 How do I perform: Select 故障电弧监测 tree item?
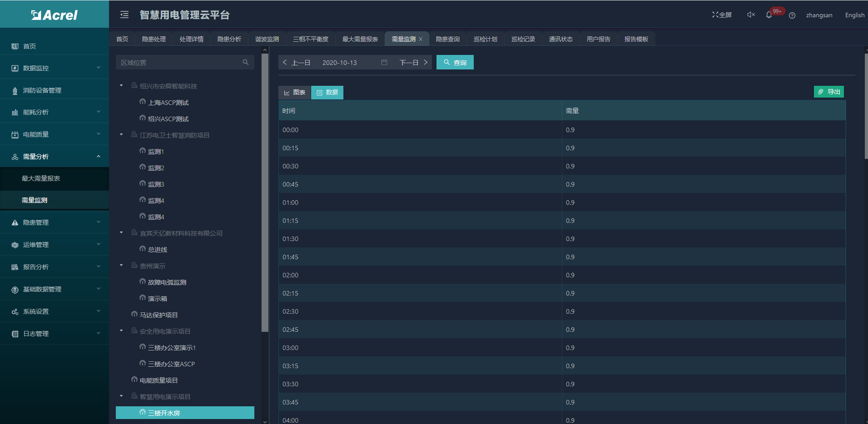[167, 282]
